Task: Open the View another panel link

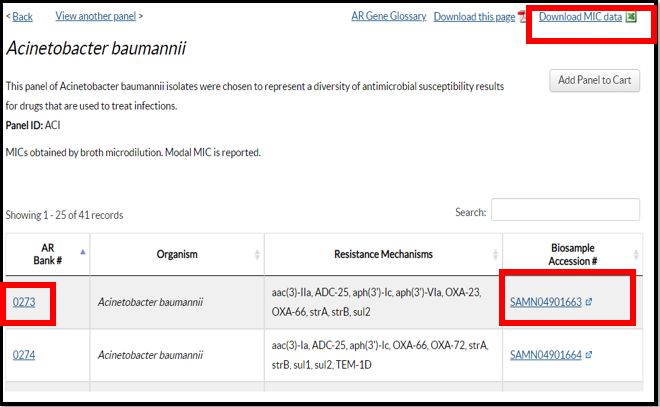Action: click(x=96, y=16)
